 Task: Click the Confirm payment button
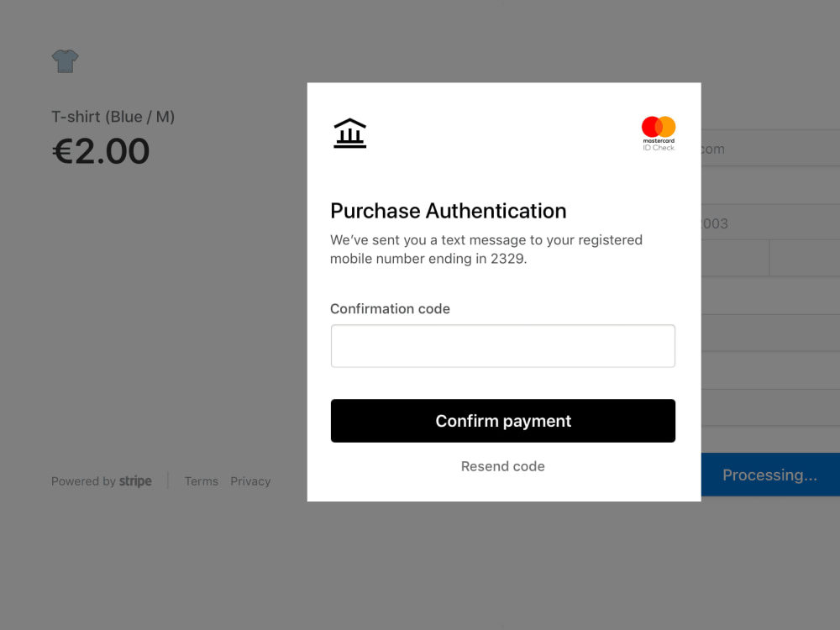502,421
